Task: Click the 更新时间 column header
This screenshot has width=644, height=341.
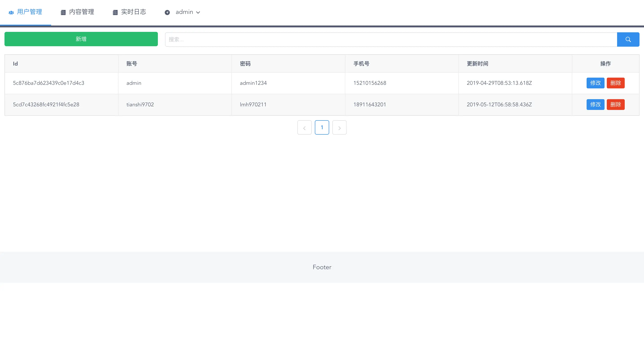Action: 477,64
